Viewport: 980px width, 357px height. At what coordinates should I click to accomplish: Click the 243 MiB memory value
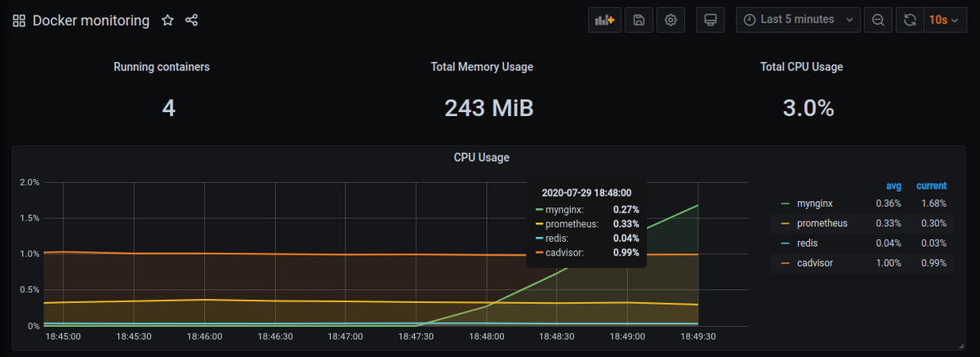pos(488,108)
